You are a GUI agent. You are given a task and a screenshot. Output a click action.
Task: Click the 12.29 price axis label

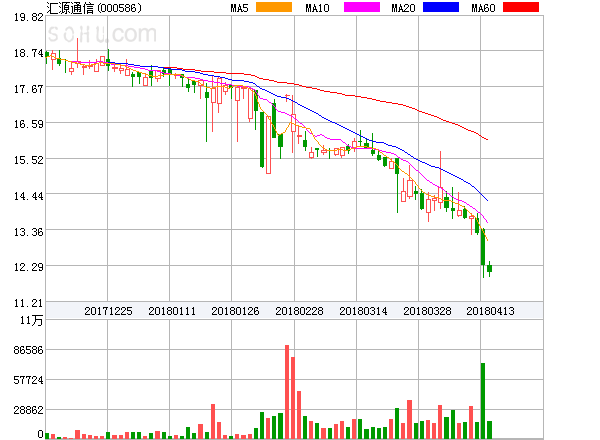point(29,267)
